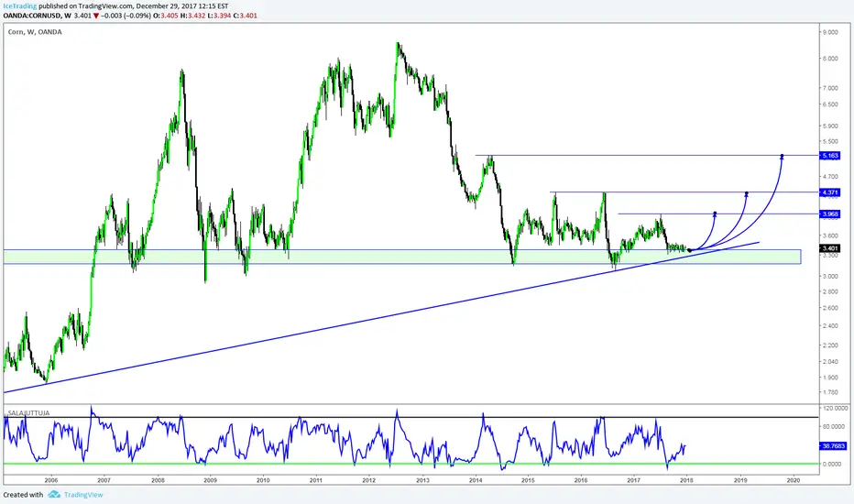Select the arrow endpoint at 5.163 target
This screenshot has height=504, width=854.
pyautogui.click(x=783, y=157)
